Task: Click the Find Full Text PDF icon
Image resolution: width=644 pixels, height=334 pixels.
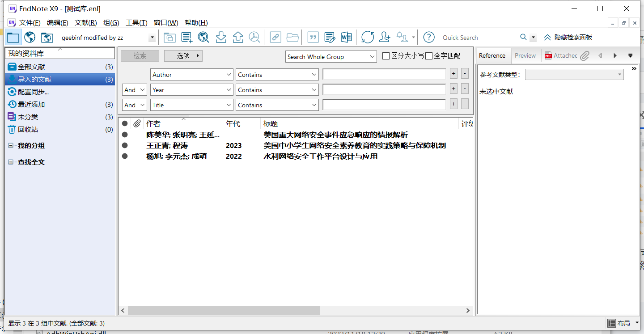Action: point(254,38)
